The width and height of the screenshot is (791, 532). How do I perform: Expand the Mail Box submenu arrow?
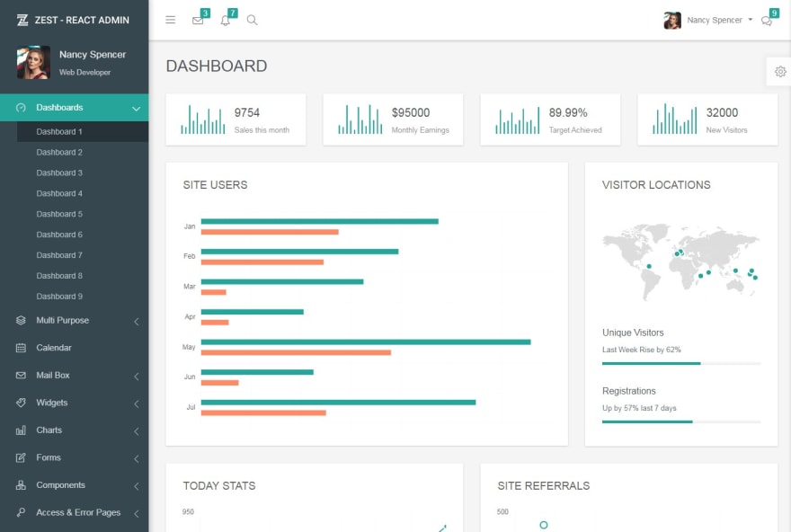[x=137, y=377]
